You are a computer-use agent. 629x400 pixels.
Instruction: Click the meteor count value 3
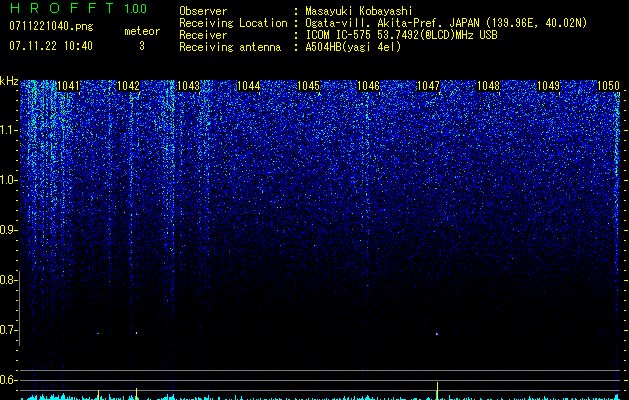click(x=142, y=46)
